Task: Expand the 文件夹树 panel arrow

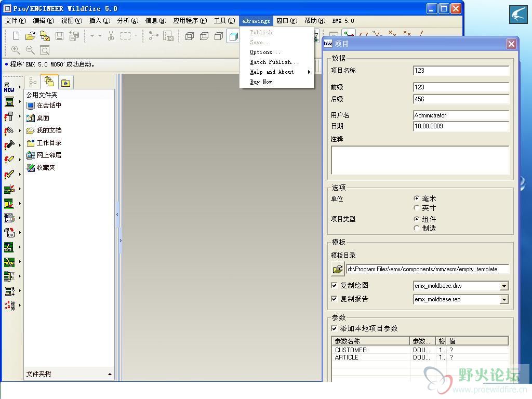Action: [x=110, y=374]
